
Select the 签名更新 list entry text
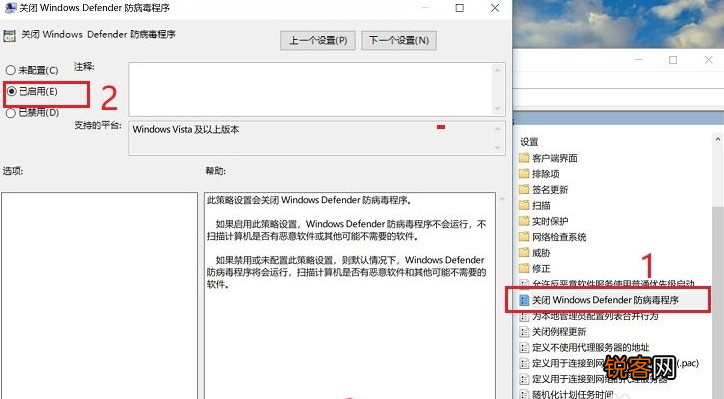(x=550, y=189)
